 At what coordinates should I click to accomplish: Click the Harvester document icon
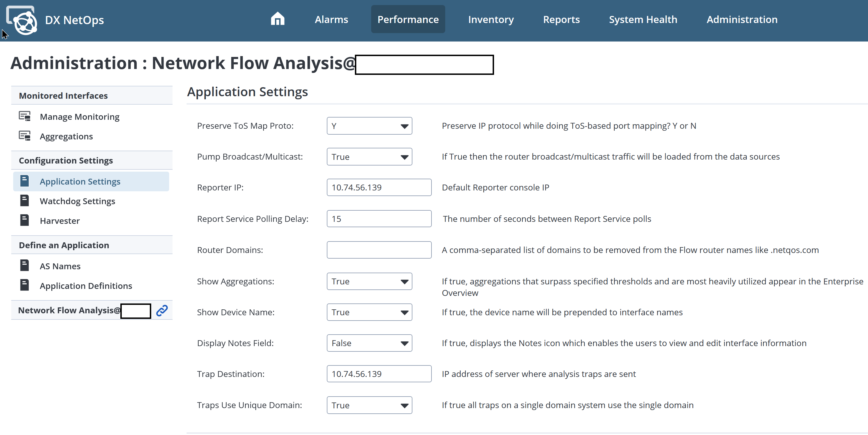pos(25,220)
